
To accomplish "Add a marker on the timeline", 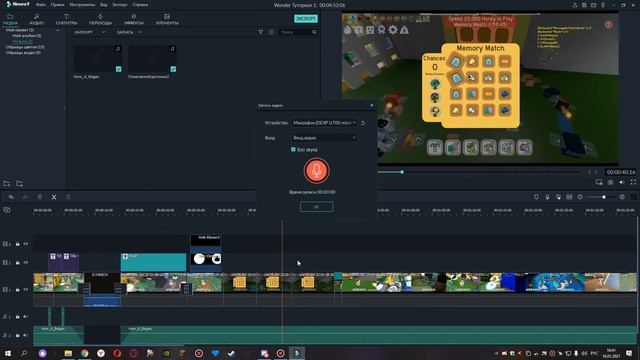I will tap(536, 197).
